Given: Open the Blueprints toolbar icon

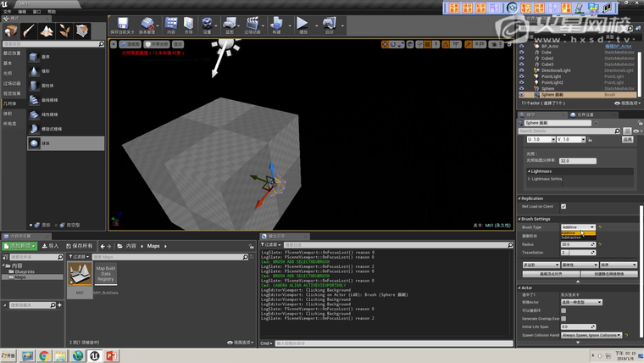Looking at the screenshot, I should (x=230, y=25).
